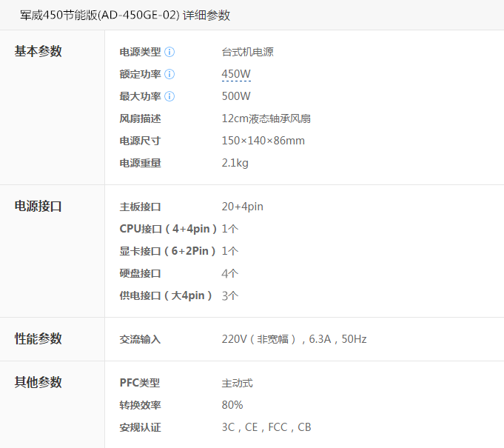This screenshot has width=504, height=448.
Task: Click the 电源类型 label
Action: click(140, 52)
